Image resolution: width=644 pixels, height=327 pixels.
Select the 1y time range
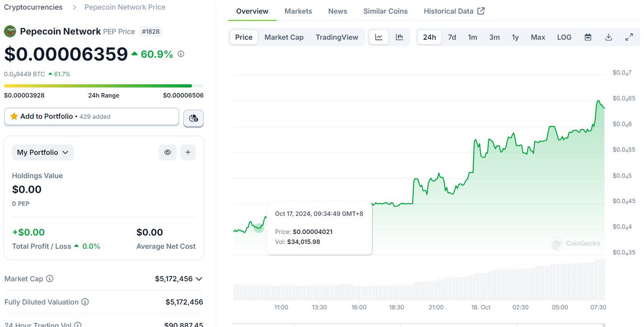(515, 37)
